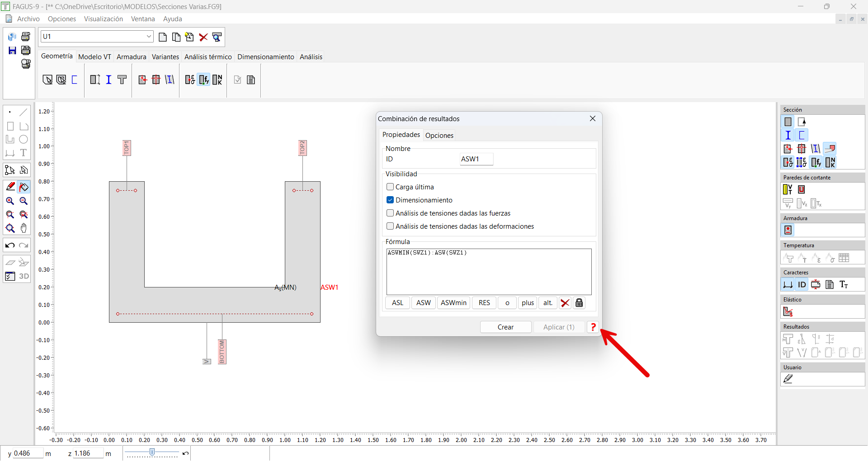Uncheck the Dimensionamiento checkbox

point(390,200)
